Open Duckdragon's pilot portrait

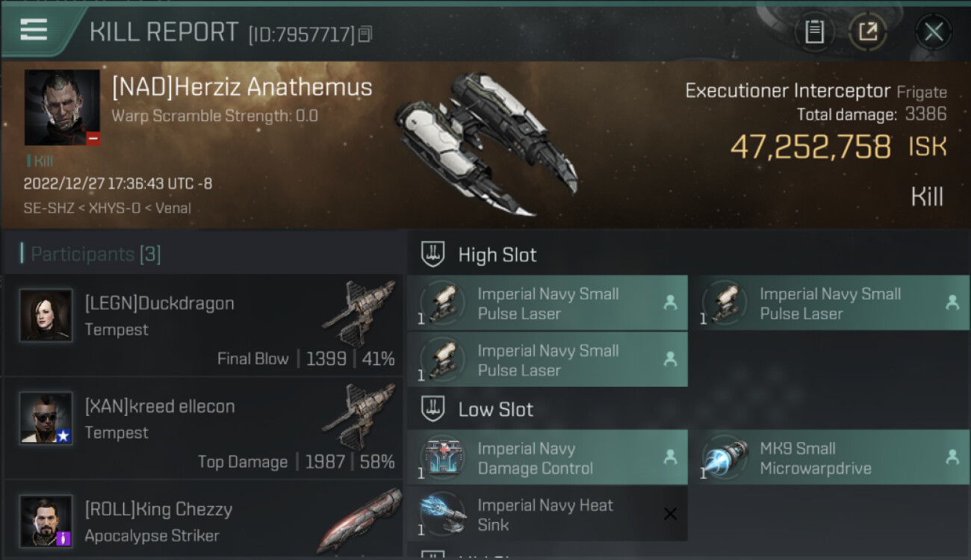46,315
